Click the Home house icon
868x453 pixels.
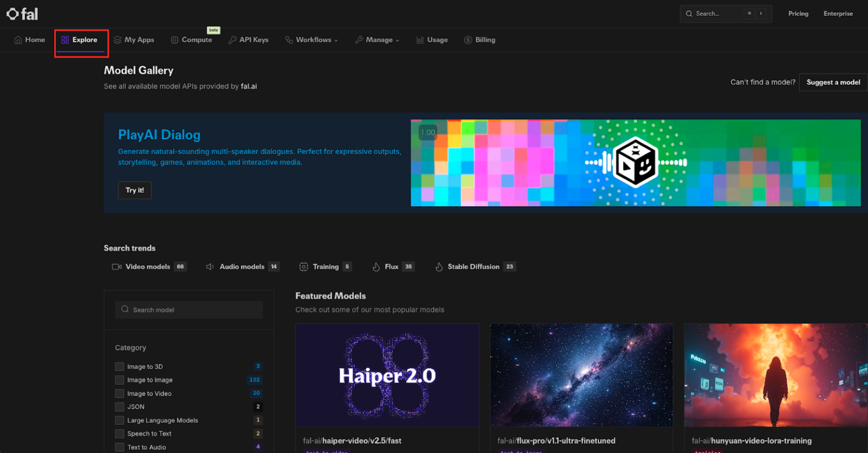coord(18,40)
